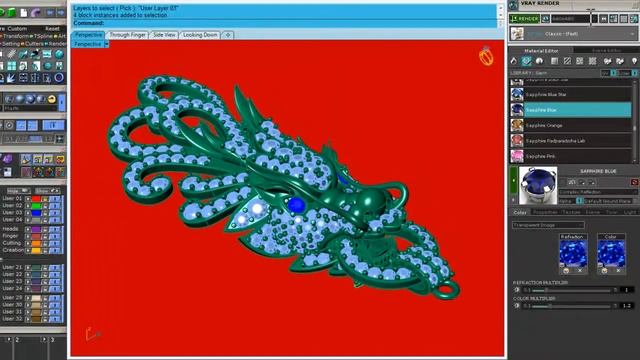The image size is (640, 360).
Task: Select the highlighted gem library icon
Action: coord(526,61)
